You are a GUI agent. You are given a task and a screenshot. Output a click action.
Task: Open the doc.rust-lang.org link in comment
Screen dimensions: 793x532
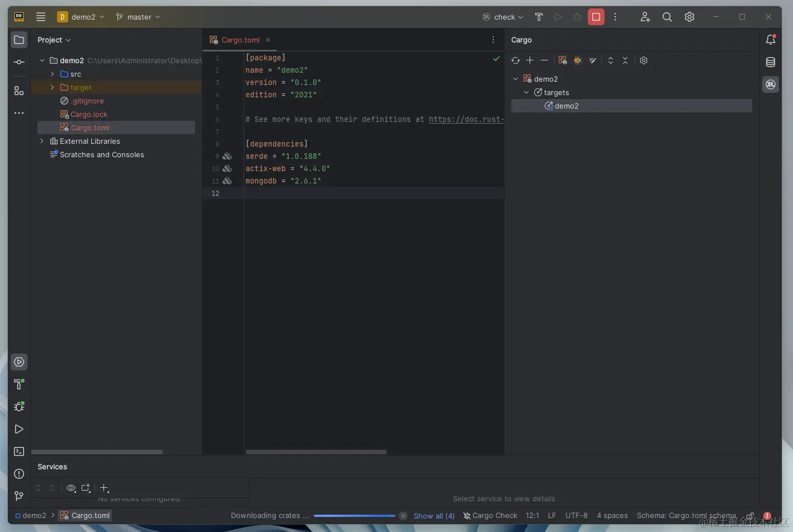point(466,119)
